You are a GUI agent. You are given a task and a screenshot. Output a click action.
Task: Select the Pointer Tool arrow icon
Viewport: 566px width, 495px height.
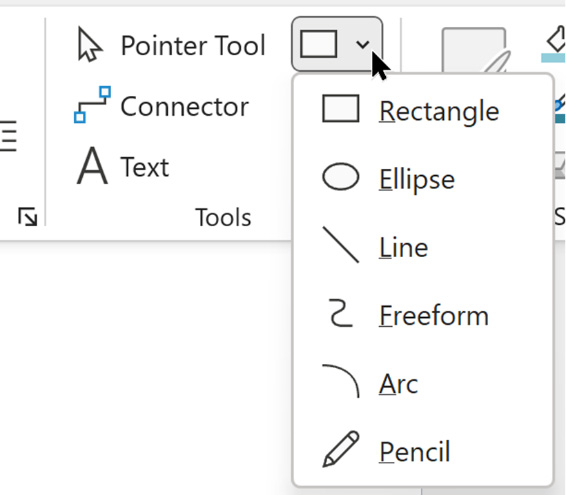click(90, 44)
